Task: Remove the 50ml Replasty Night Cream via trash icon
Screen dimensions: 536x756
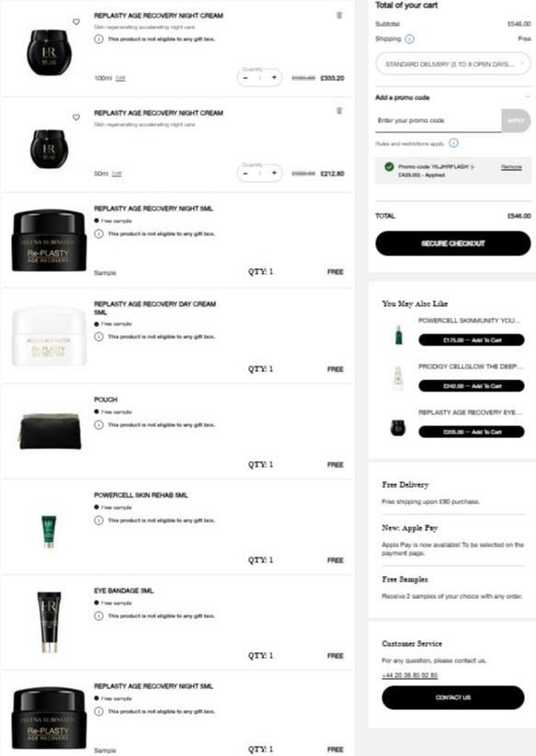Action: click(339, 111)
